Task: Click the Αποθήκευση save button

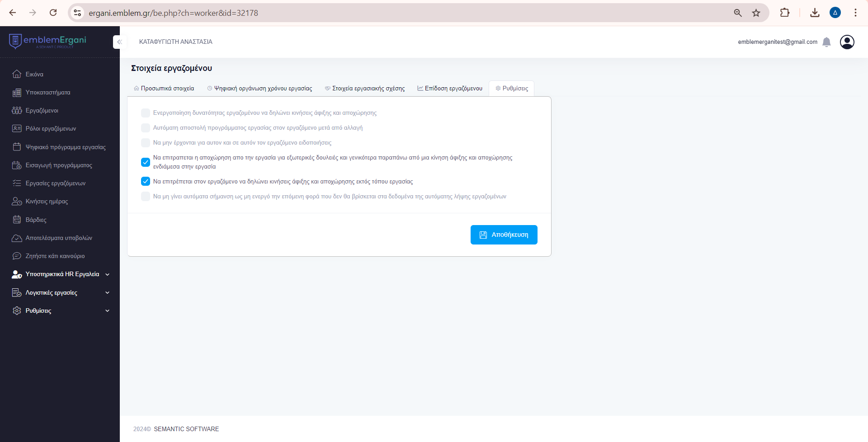Action: [x=504, y=235]
